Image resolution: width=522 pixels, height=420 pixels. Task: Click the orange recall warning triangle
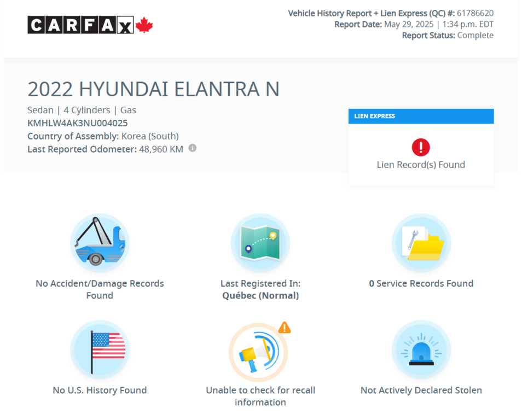coord(285,328)
